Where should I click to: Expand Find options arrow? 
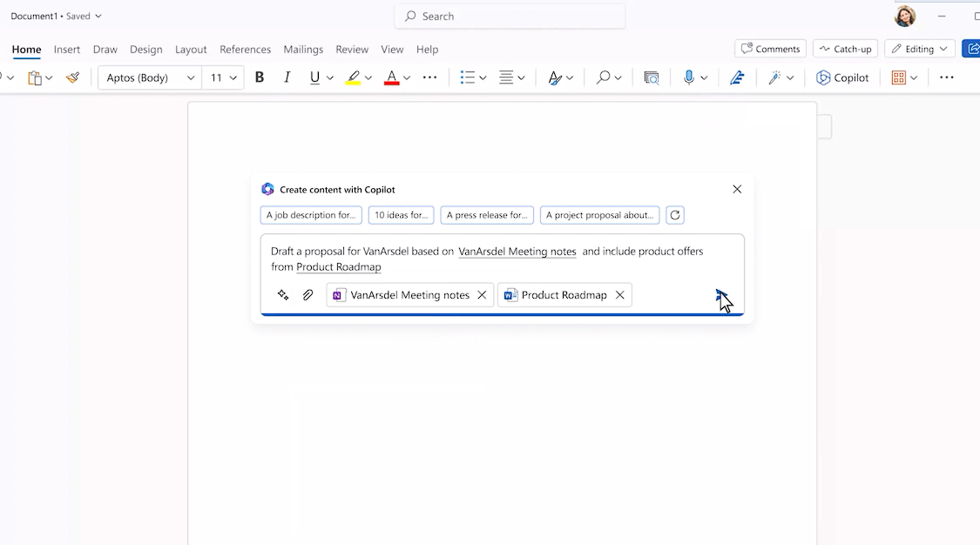(x=618, y=78)
